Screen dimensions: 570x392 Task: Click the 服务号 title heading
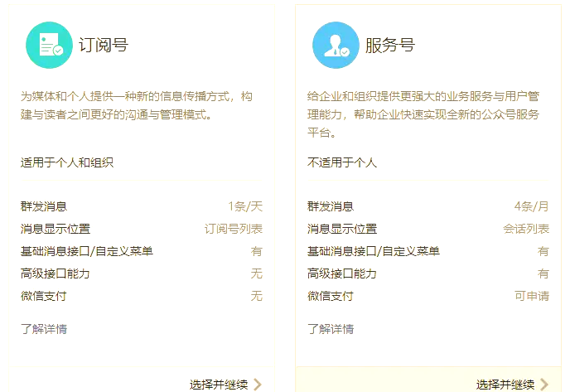[x=390, y=46]
